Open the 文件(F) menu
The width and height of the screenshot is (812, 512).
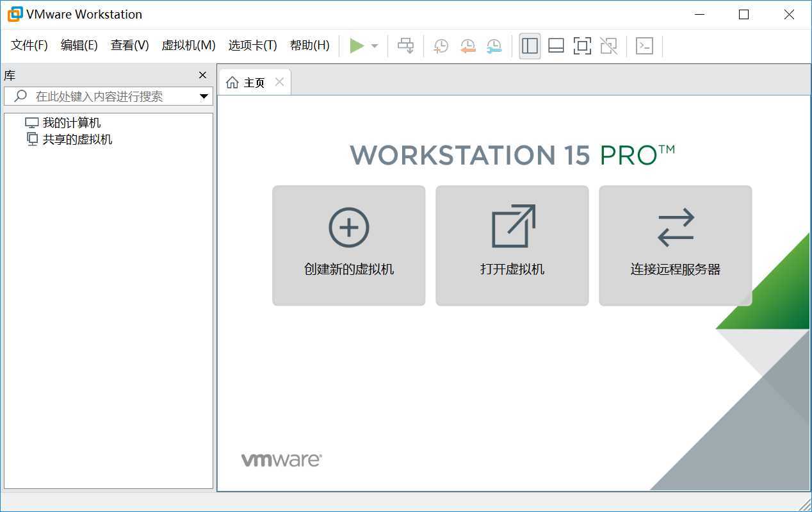coord(29,45)
